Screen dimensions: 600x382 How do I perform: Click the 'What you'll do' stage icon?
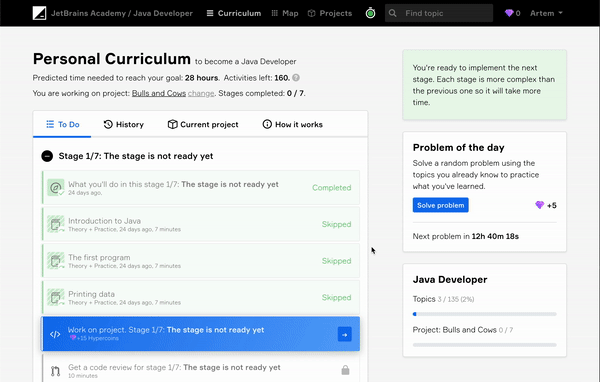pyautogui.click(x=55, y=188)
